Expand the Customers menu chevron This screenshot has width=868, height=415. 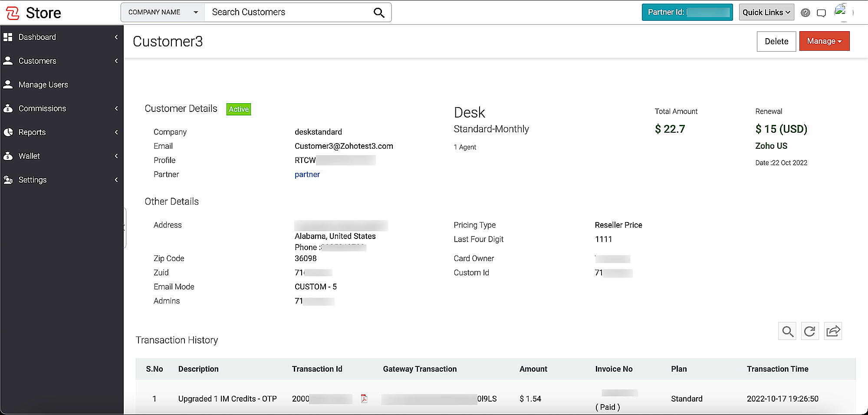(x=116, y=61)
